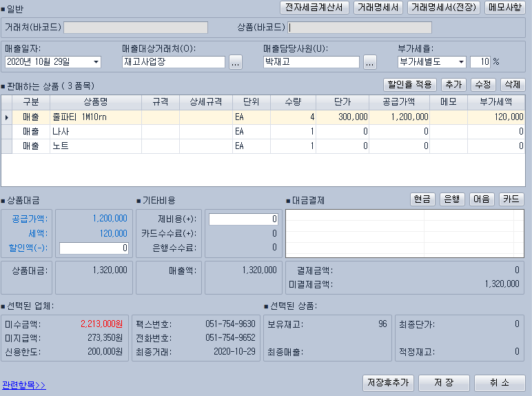The width and height of the screenshot is (532, 396).
Task: Click the 메모사항 button
Action: 505,8
